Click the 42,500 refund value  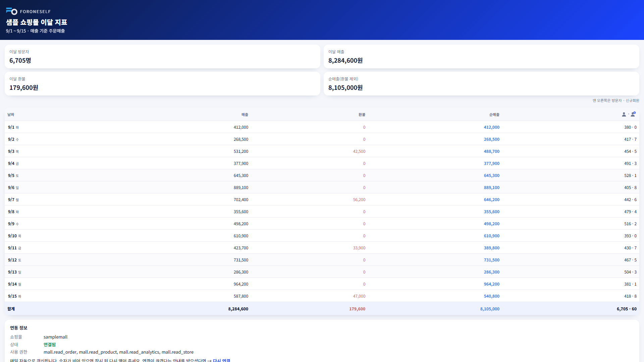[x=359, y=152]
